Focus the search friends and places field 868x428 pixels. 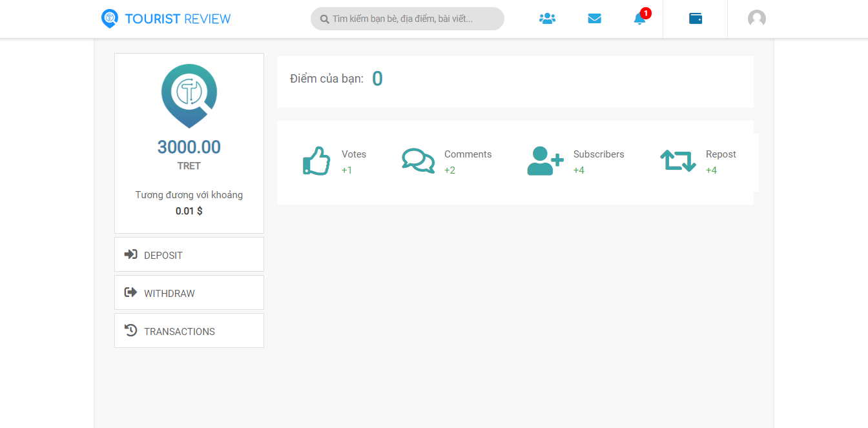[x=408, y=19]
